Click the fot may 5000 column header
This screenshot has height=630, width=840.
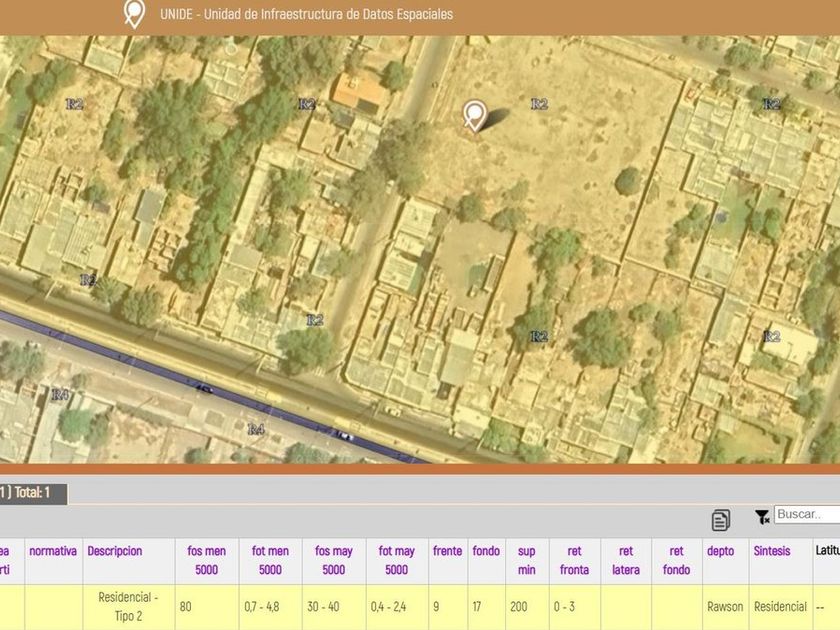pyautogui.click(x=397, y=560)
